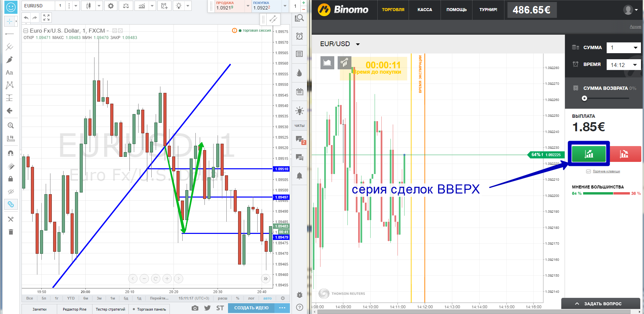Open the ТУРНИР! tab in Binomo
The height and width of the screenshot is (314, 644).
tap(488, 10)
